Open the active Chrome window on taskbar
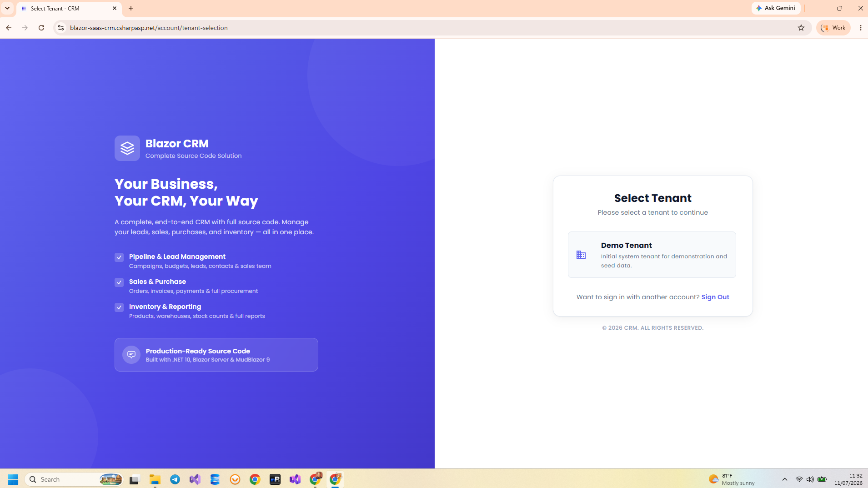Screen dimensions: 868x488 pos(335,479)
